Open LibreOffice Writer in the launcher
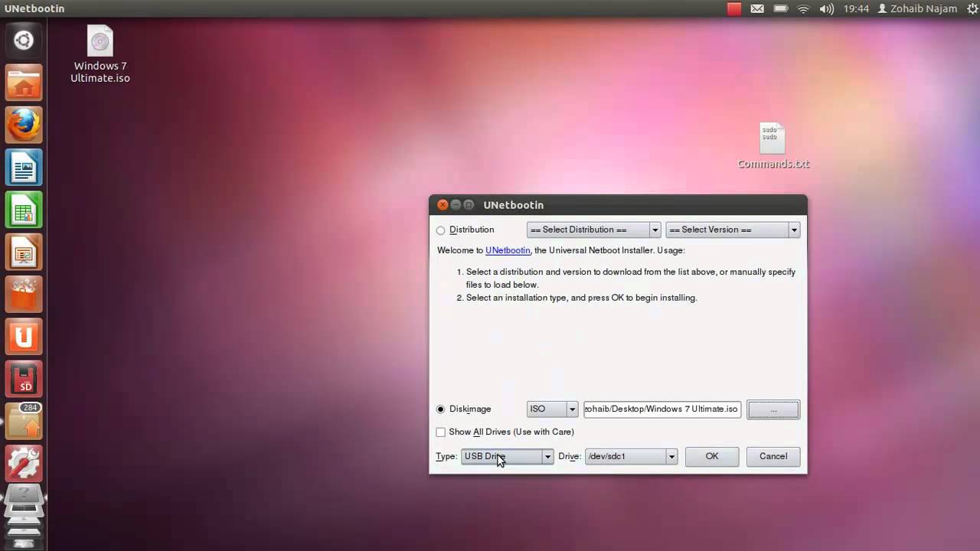980x551 pixels. click(x=24, y=168)
